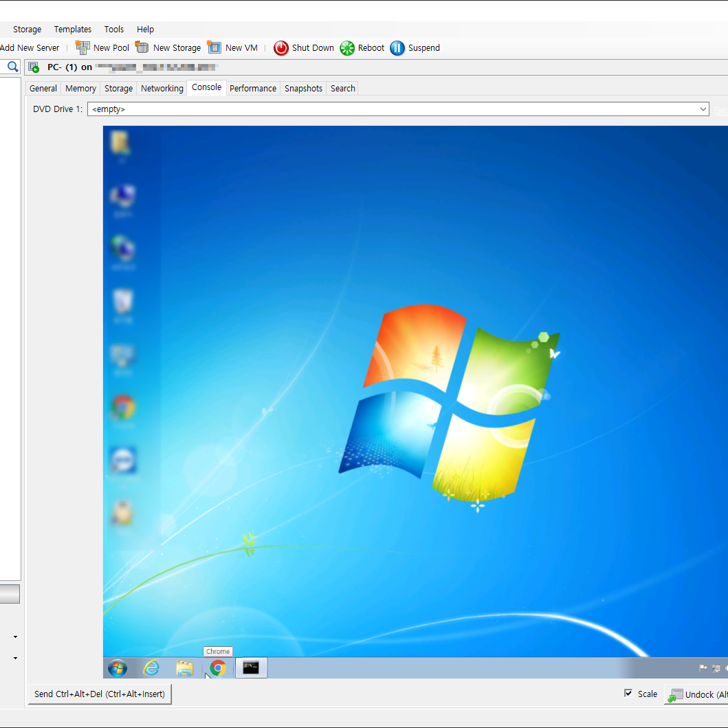Switch to the Storage tab
Image resolution: width=728 pixels, height=728 pixels.
[118, 88]
